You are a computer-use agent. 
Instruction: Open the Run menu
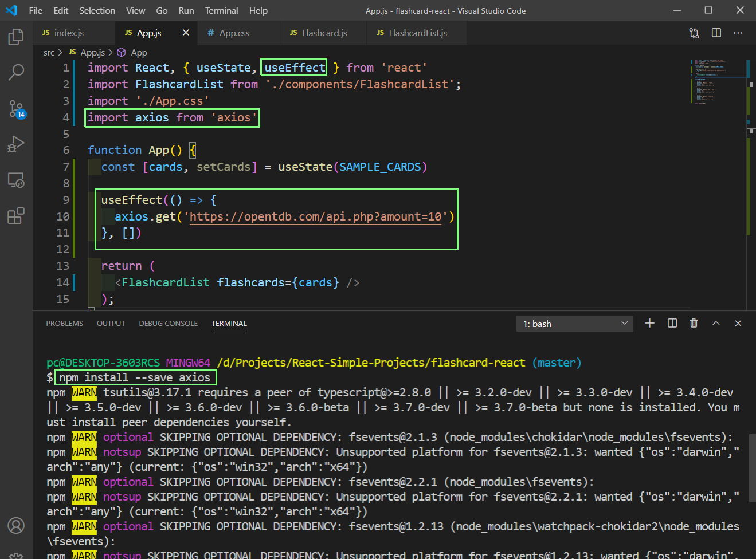coord(186,10)
